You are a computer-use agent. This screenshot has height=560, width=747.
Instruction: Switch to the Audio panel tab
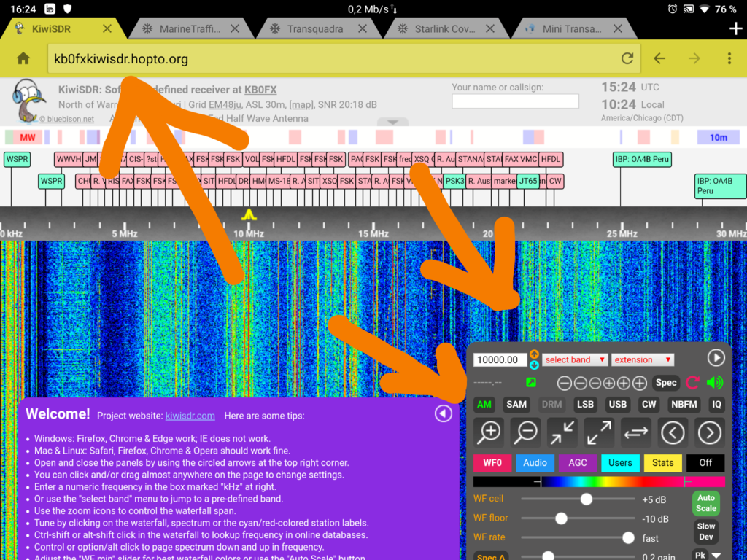[x=535, y=463]
